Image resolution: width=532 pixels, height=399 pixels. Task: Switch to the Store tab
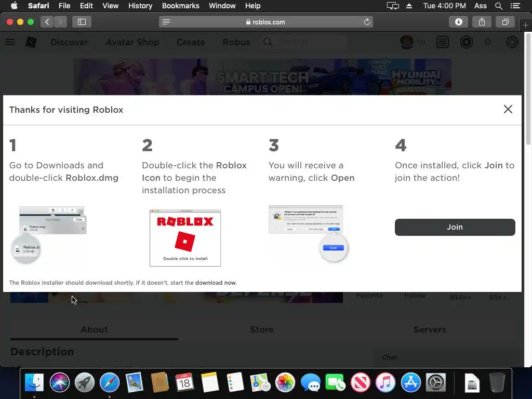(262, 329)
